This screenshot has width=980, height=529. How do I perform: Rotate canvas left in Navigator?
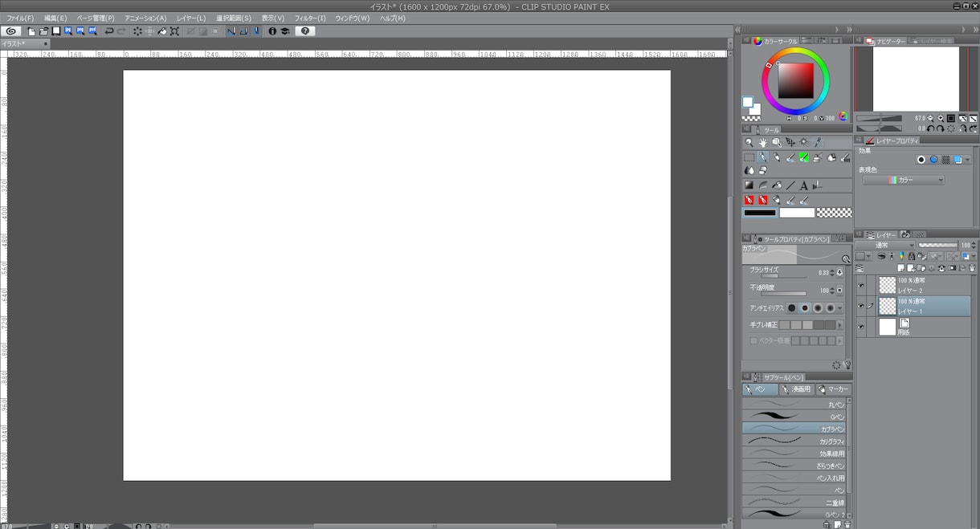pos(931,128)
